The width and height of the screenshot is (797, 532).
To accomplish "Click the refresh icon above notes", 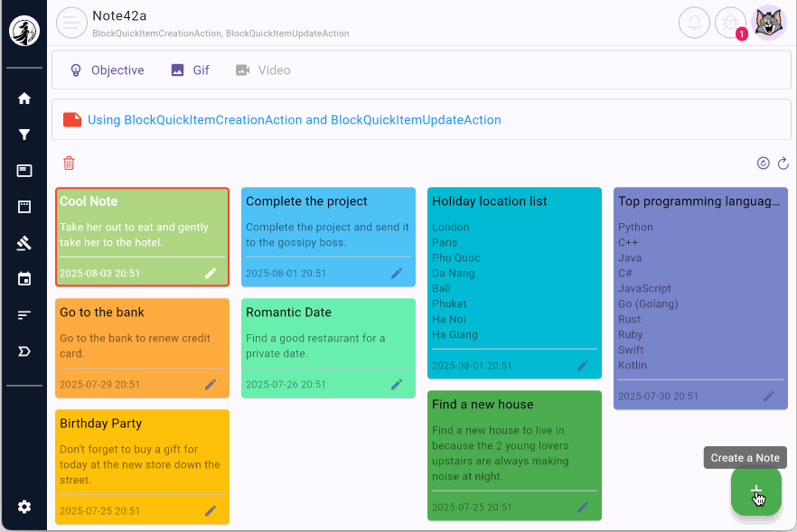I will click(783, 163).
